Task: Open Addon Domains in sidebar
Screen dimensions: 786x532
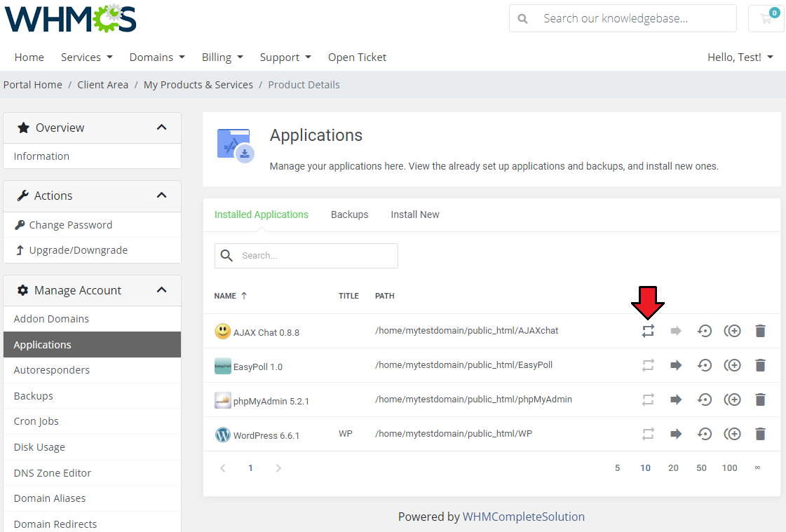Action: pos(93,319)
